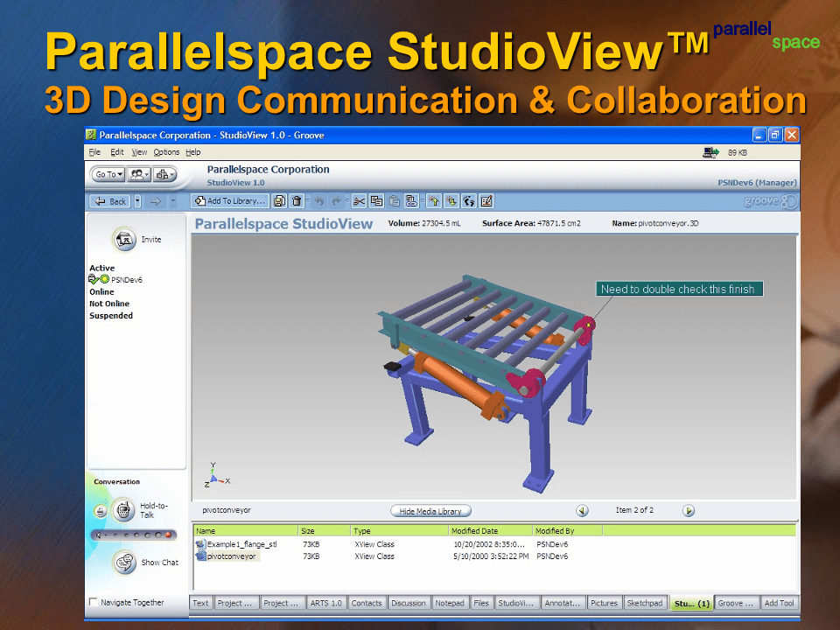Go to previous media item arrow

click(x=582, y=510)
